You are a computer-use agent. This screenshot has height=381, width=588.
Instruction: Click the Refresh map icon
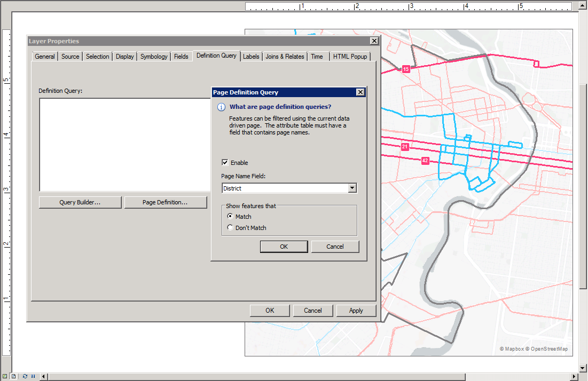pyautogui.click(x=25, y=376)
